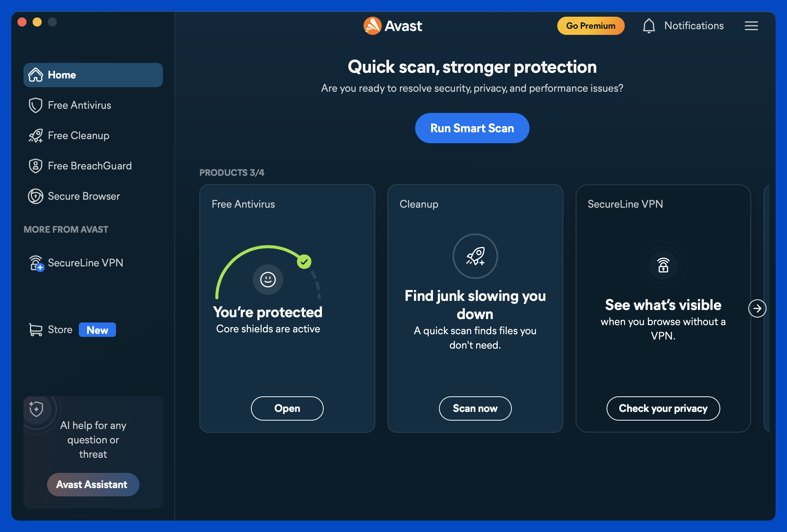
Task: Click the smiley face protection icon
Action: coord(268,280)
